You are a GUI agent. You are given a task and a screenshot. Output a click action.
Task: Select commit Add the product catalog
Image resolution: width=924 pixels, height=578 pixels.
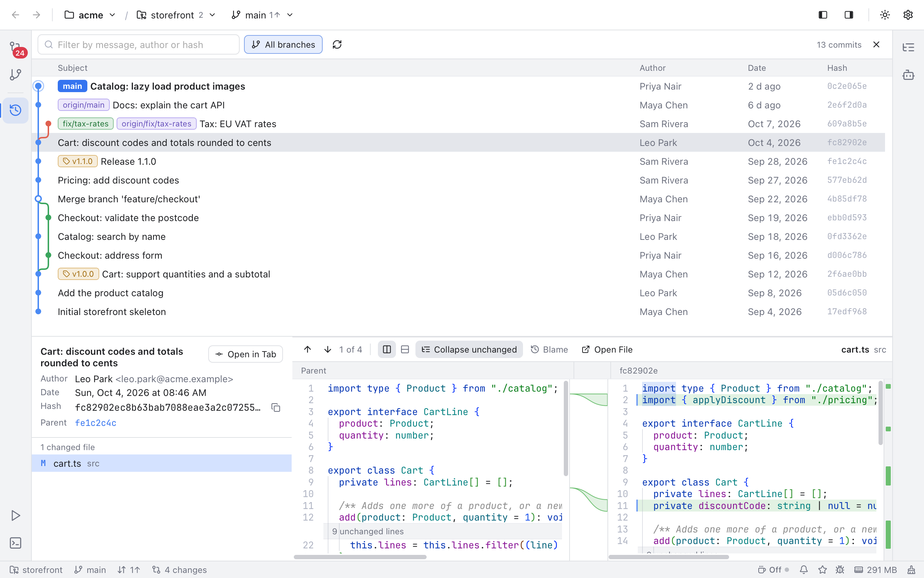click(458, 293)
